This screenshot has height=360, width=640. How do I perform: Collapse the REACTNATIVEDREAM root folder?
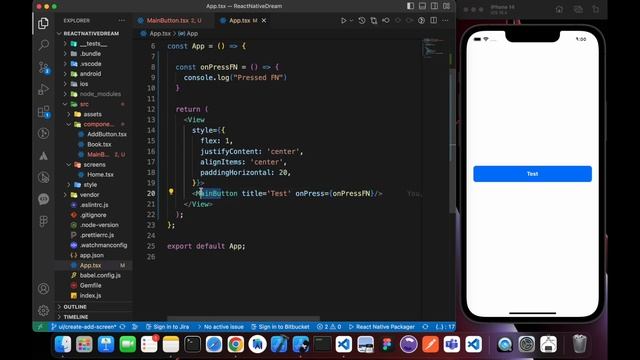91,33
